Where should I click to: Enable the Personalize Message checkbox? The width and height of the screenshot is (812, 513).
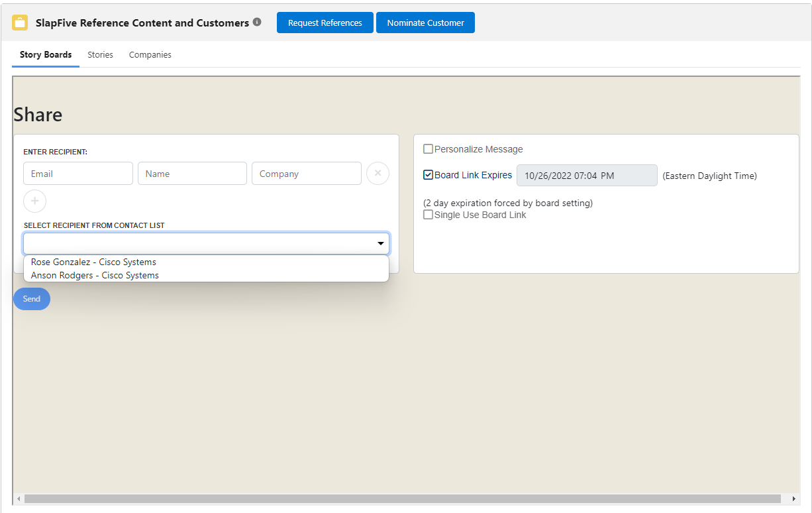[x=428, y=148]
